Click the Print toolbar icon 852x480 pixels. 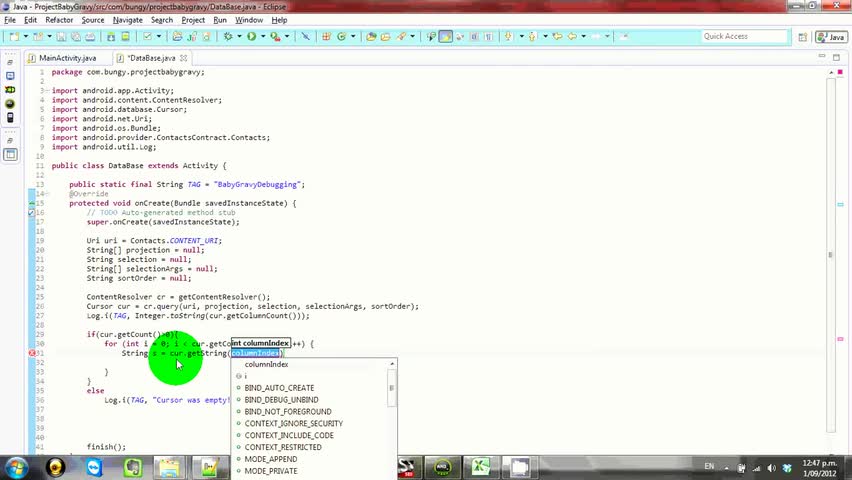[x=90, y=36]
